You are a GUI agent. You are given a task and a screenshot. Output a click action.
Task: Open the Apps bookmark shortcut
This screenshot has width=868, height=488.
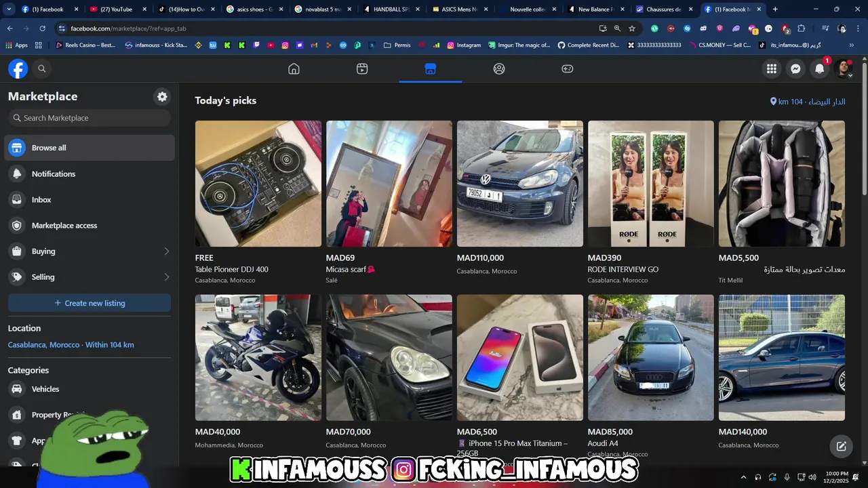pyautogui.click(x=17, y=45)
